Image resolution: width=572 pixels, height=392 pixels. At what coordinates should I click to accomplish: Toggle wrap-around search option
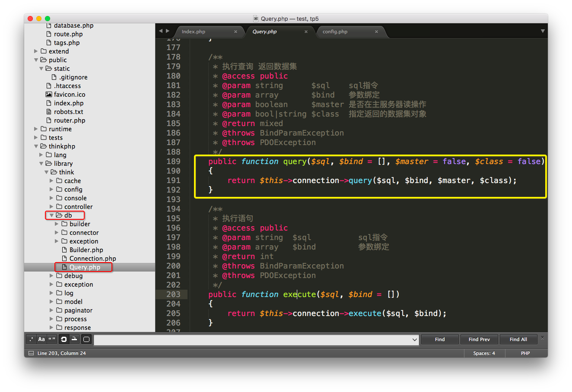pyautogui.click(x=64, y=339)
